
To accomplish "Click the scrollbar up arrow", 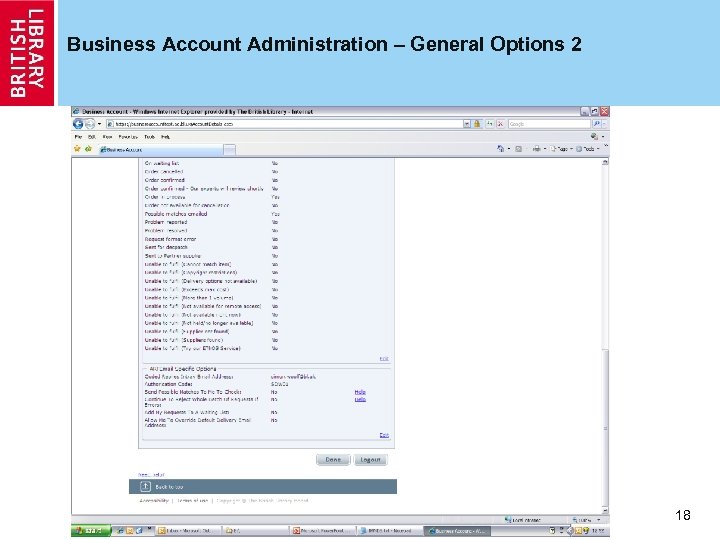I will click(605, 162).
